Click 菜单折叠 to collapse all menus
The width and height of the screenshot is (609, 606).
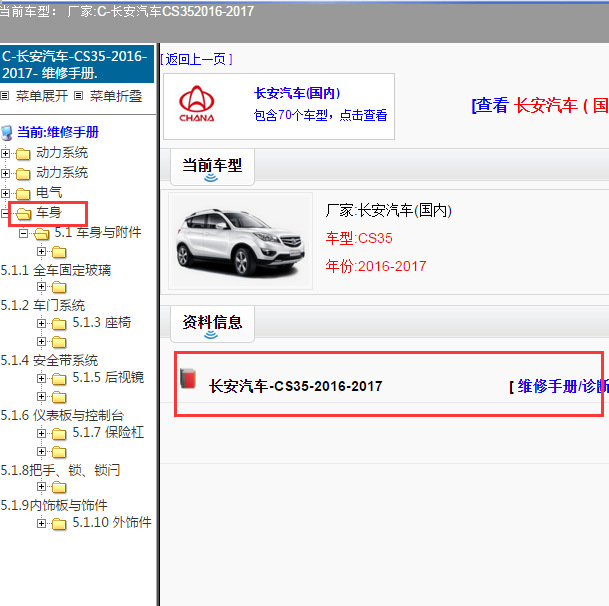point(116,96)
